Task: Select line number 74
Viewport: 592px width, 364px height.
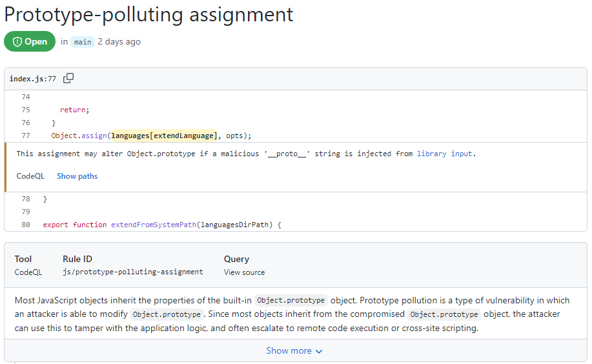Action: tap(26, 97)
